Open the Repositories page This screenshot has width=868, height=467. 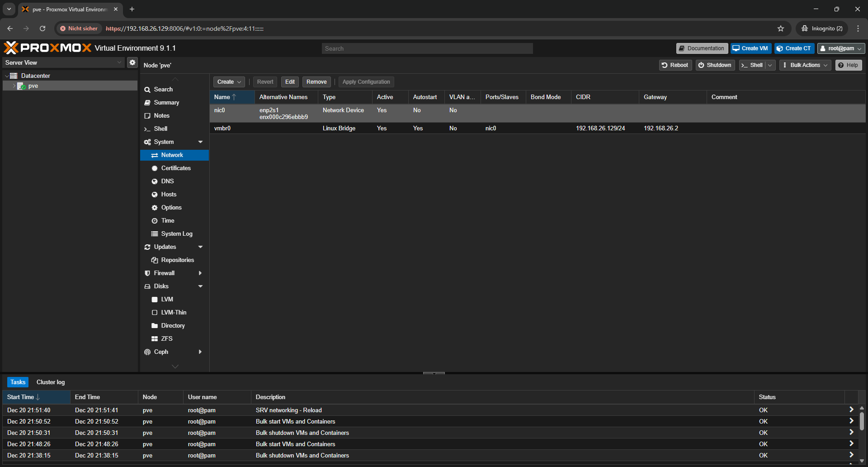[x=177, y=260]
